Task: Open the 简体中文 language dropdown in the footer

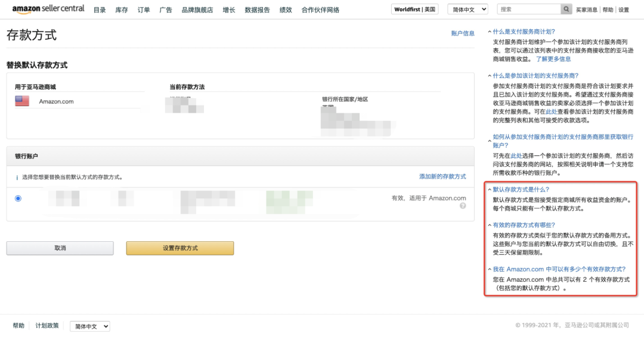Action: click(x=90, y=326)
